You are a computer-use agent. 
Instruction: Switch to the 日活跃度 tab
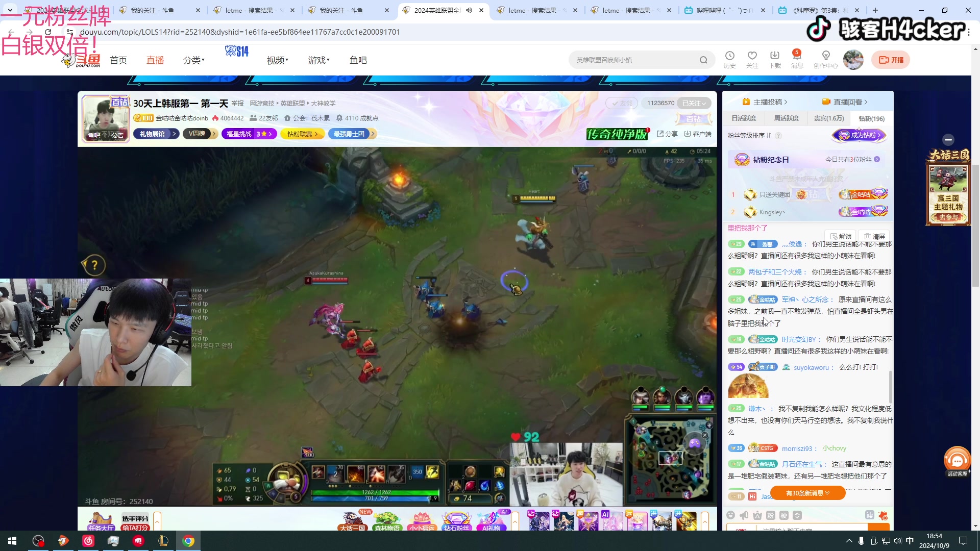pos(744,118)
